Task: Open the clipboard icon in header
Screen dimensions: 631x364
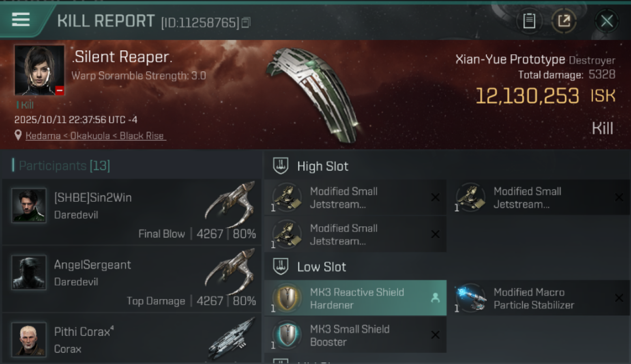Action: point(529,21)
